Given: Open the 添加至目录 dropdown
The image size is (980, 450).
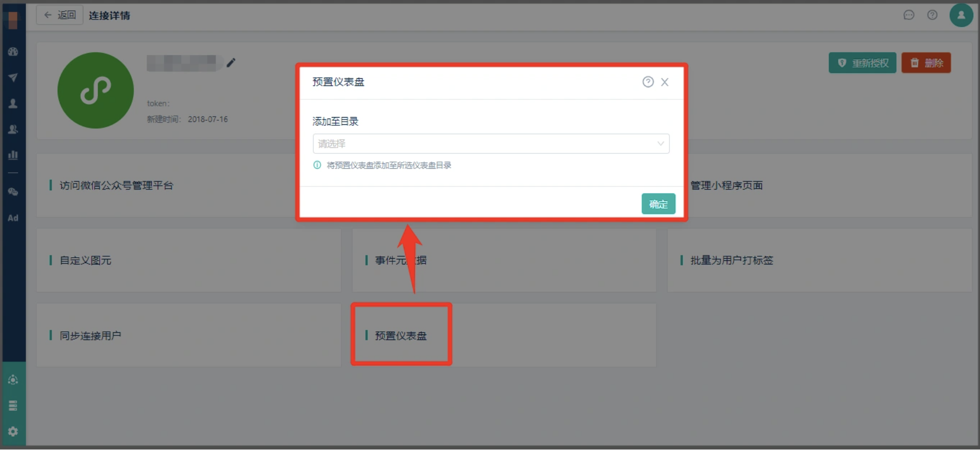Looking at the screenshot, I should (x=491, y=144).
